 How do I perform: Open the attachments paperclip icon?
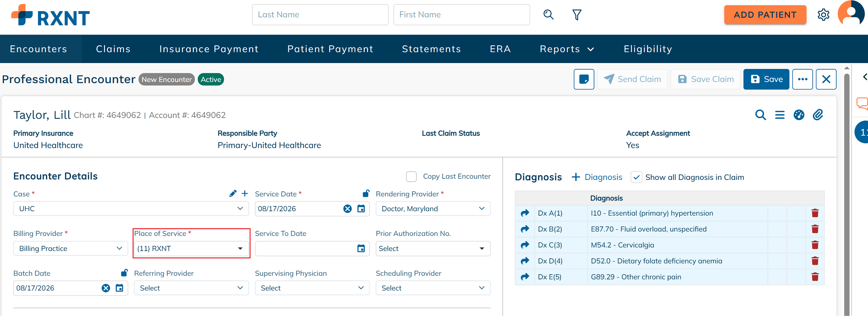pyautogui.click(x=818, y=115)
